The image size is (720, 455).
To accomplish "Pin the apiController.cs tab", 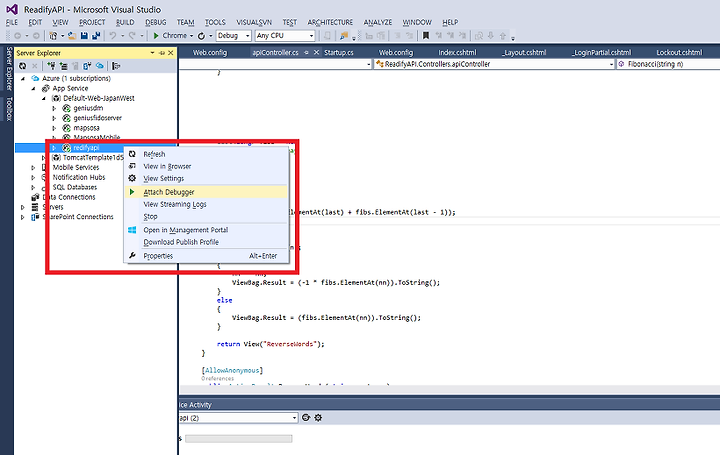I will click(x=306, y=52).
